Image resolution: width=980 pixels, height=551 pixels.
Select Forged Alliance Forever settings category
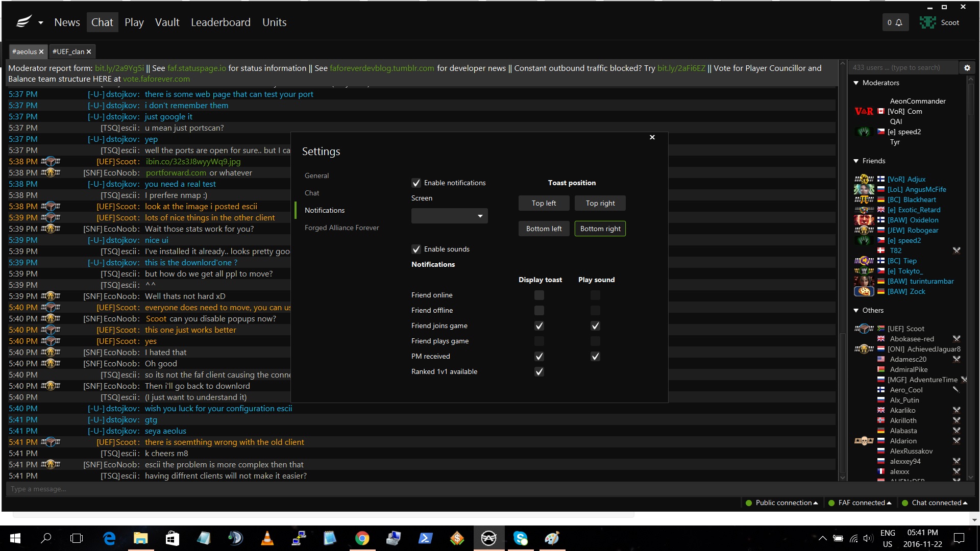(x=341, y=228)
